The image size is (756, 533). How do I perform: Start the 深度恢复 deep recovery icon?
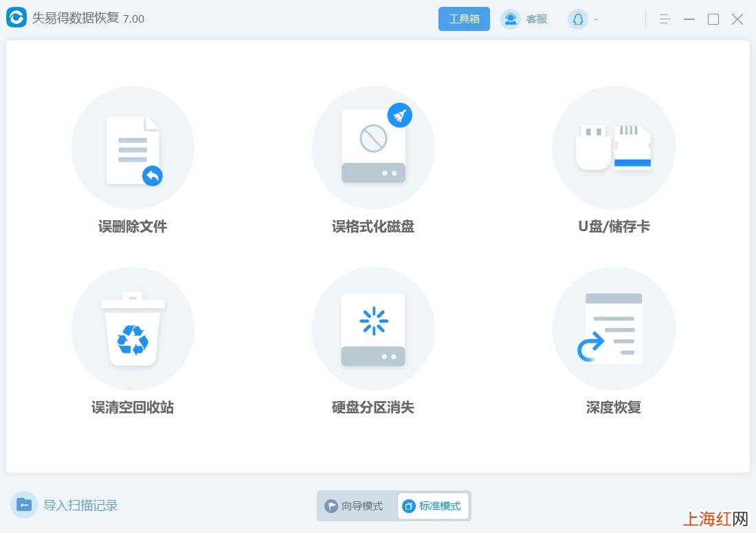(x=614, y=329)
